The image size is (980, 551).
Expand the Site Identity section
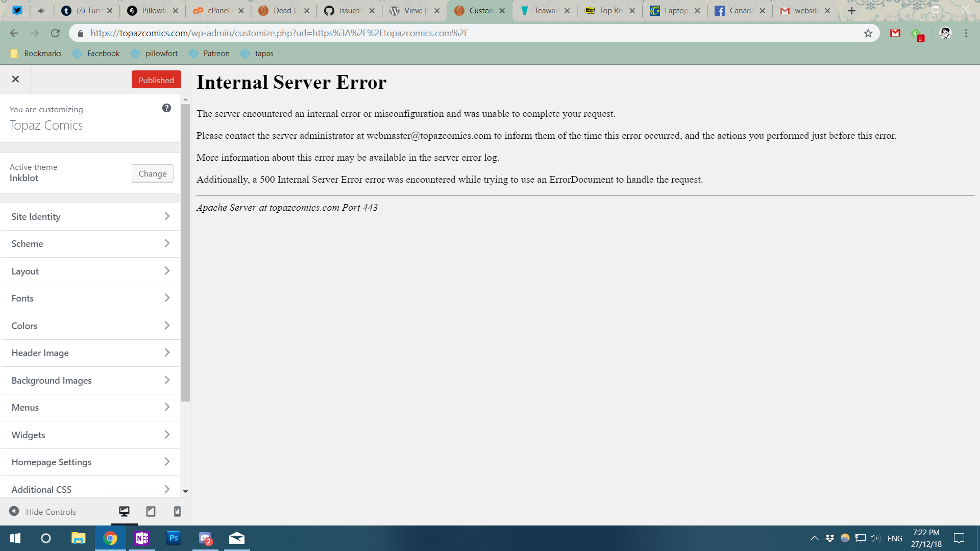[90, 217]
